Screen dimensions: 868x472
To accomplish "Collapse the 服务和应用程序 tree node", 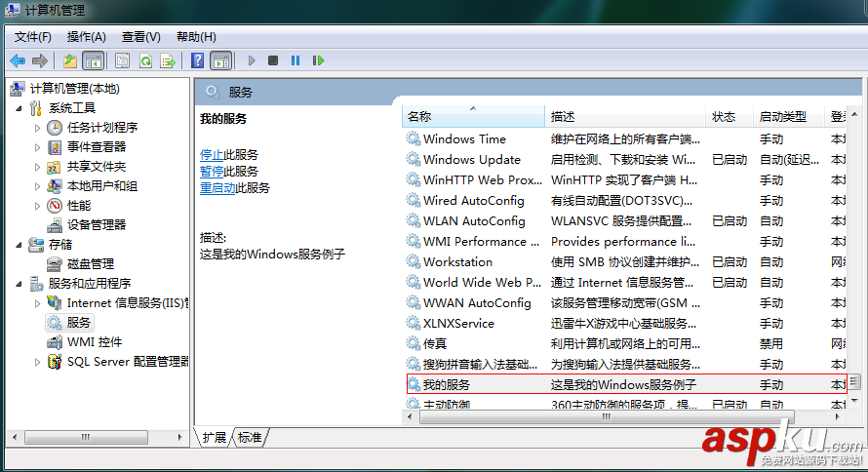I will tap(19, 284).
